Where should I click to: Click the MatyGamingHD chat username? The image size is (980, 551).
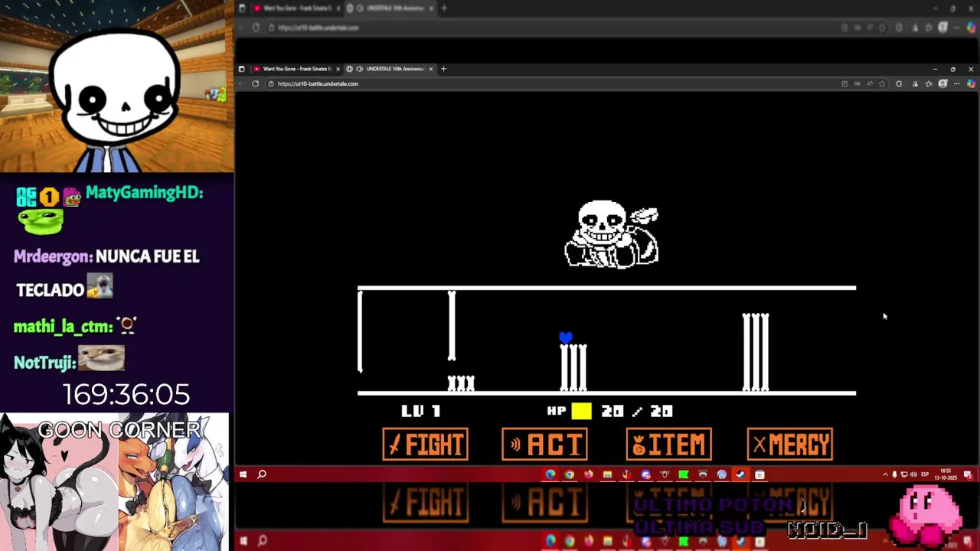[x=144, y=193]
